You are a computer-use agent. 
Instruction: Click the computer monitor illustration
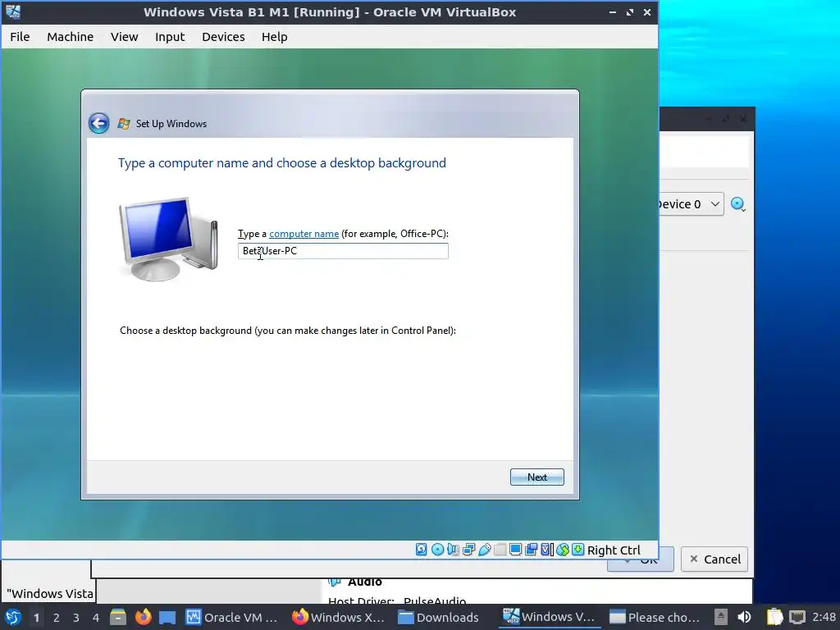168,239
